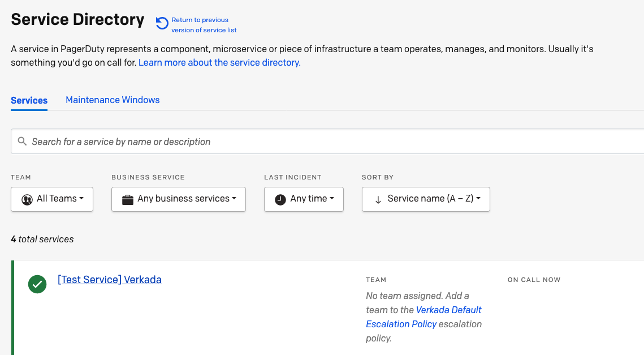The width and height of the screenshot is (644, 355).
Task: Click Return to previous version of service list
Action: coord(204,25)
